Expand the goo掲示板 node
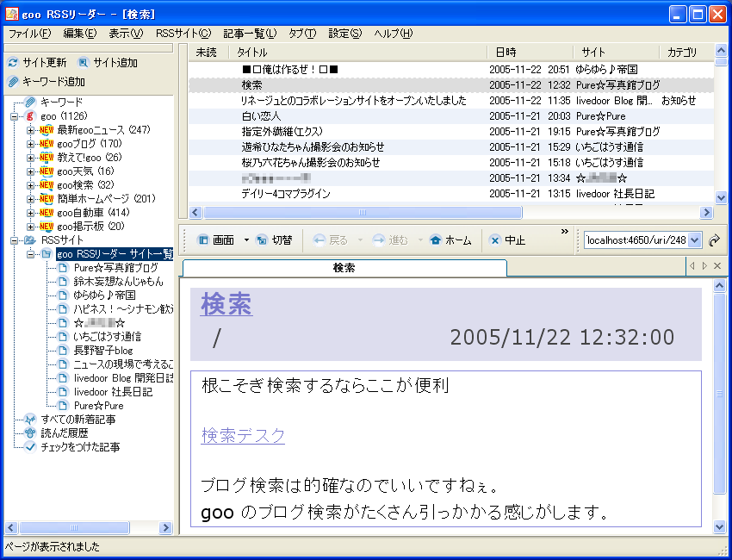Image resolution: width=732 pixels, height=560 pixels. pos(30,227)
